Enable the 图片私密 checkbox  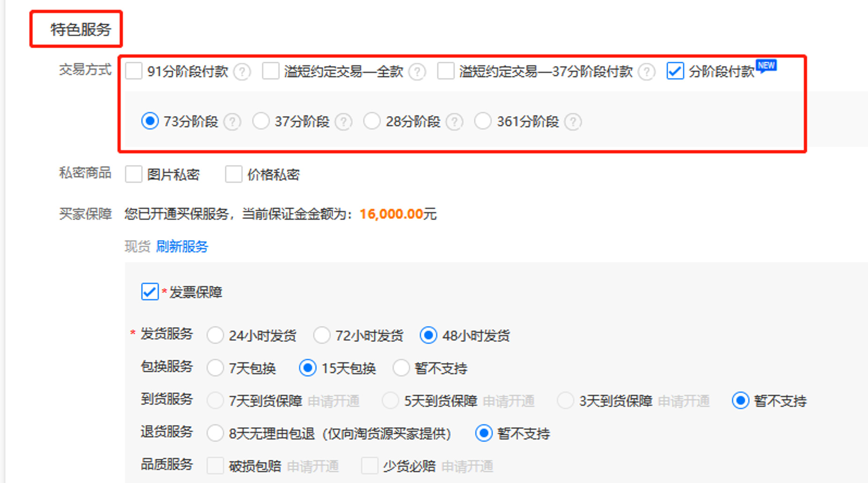coord(133,174)
